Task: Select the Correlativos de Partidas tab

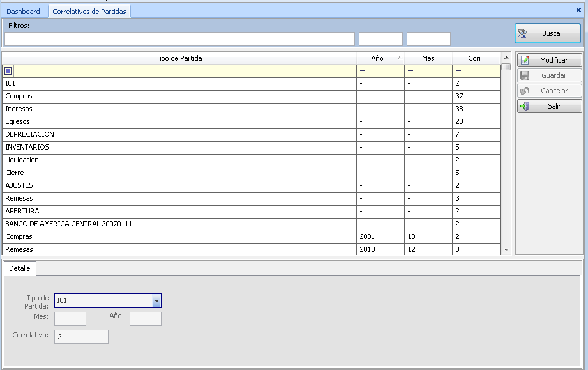Action: (x=88, y=11)
